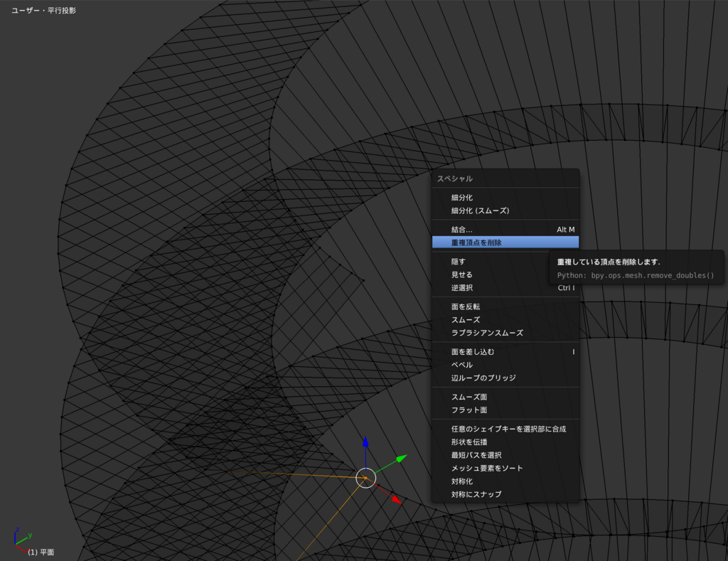Click the スペシャル menu title
Image resolution: width=728 pixels, height=561 pixels.
click(454, 178)
